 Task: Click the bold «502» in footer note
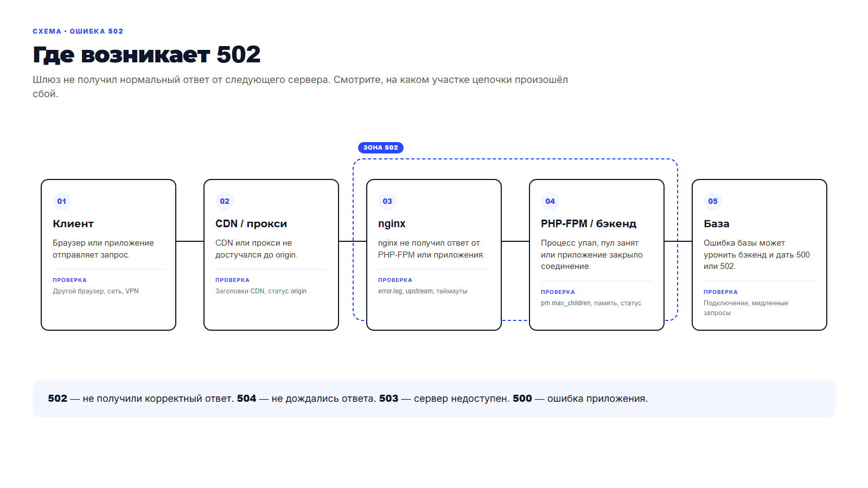pyautogui.click(x=58, y=399)
